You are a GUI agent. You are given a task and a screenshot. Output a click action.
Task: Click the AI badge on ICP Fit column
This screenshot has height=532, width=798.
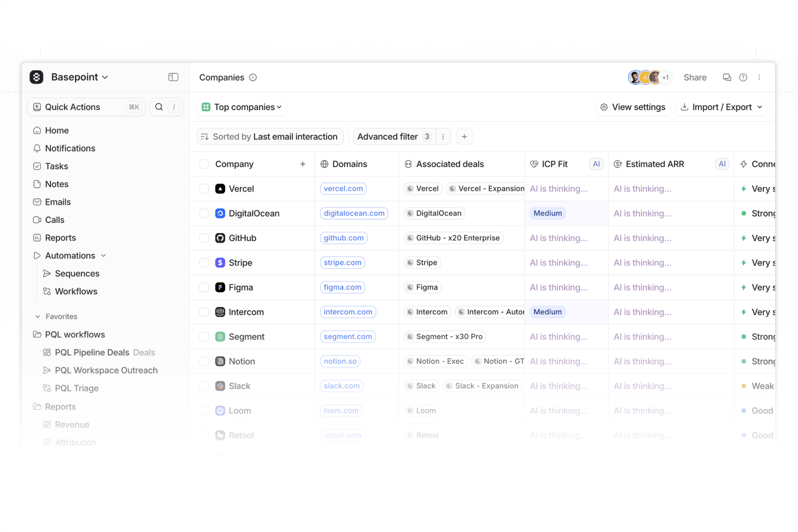[x=596, y=164]
